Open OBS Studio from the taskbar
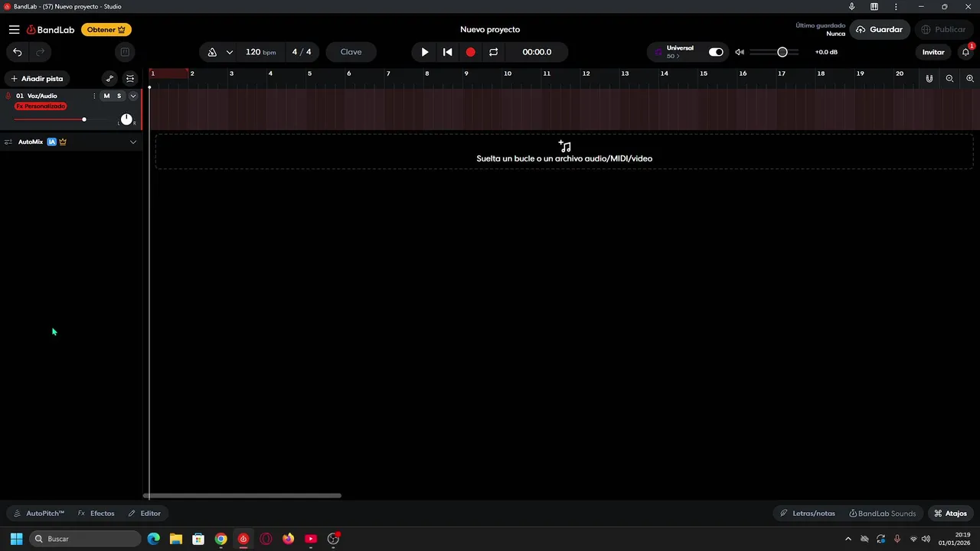The width and height of the screenshot is (980, 551). pos(333,539)
